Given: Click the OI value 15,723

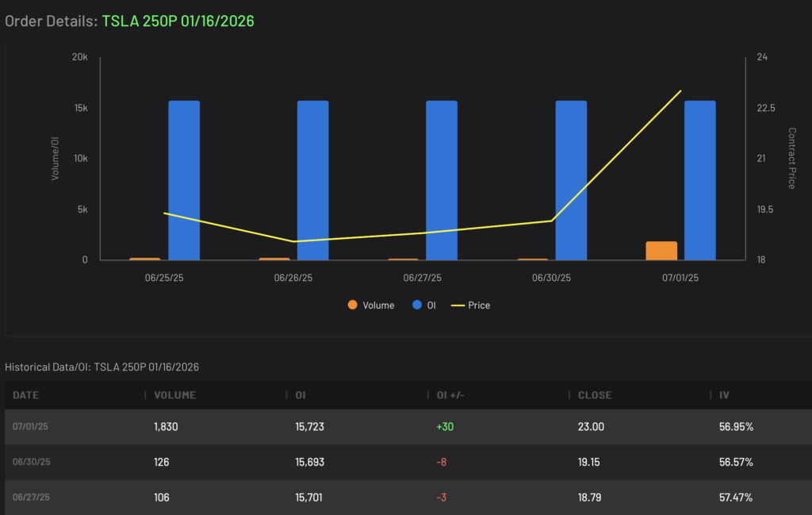Looking at the screenshot, I should 310,426.
